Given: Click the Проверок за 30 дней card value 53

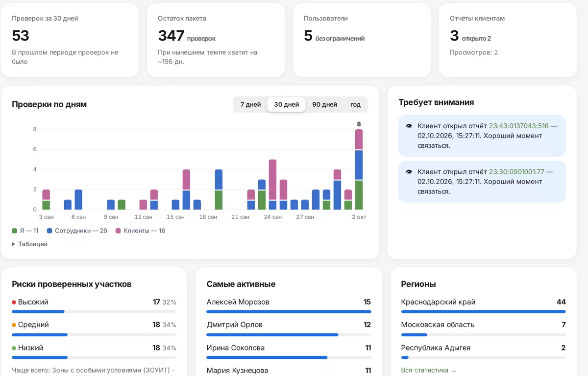Looking at the screenshot, I should coord(21,35).
